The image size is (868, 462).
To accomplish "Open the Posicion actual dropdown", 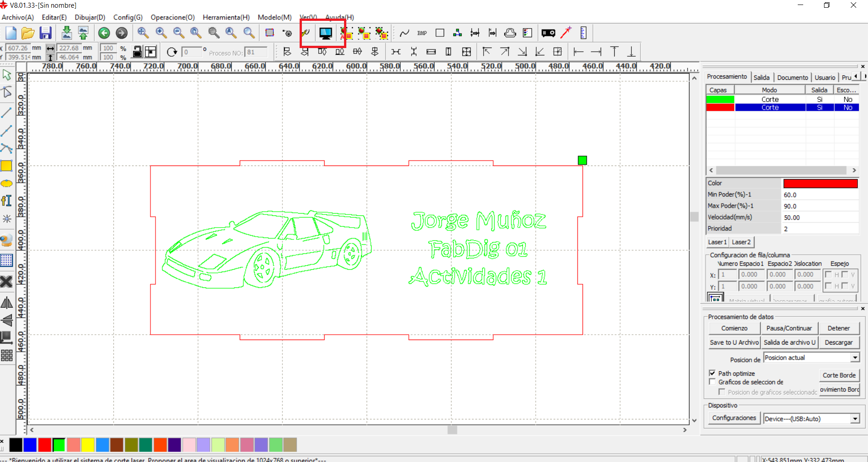I will pos(854,358).
